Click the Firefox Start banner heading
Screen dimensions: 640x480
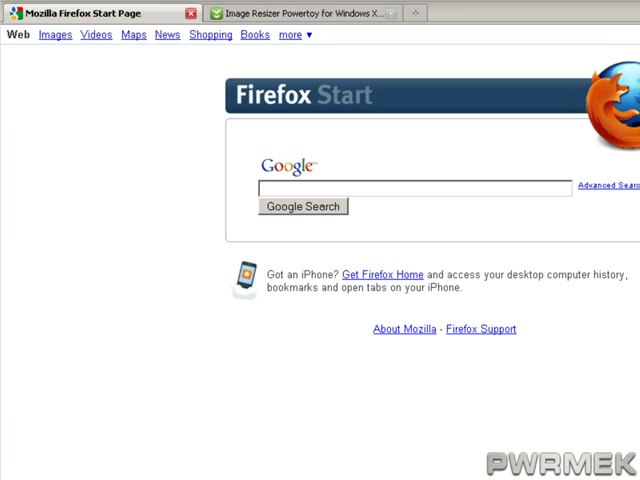[304, 95]
